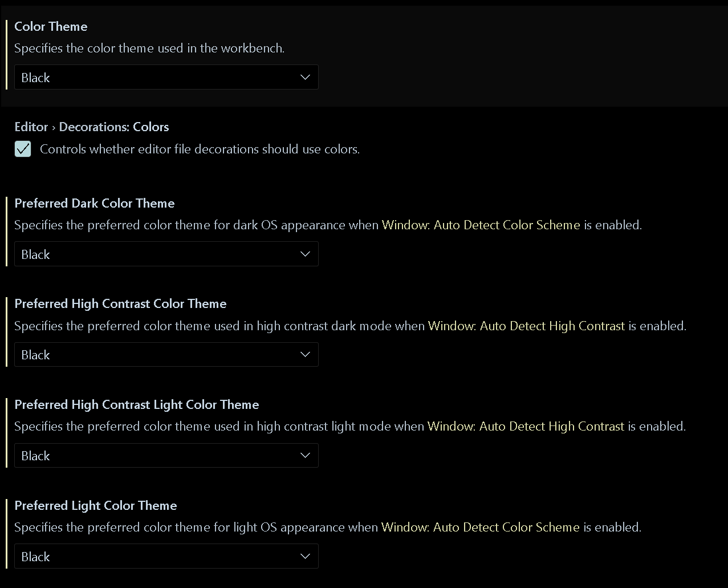728x588 pixels.
Task: Open the Preferred Light Color Theme dropdown
Action: 166,556
